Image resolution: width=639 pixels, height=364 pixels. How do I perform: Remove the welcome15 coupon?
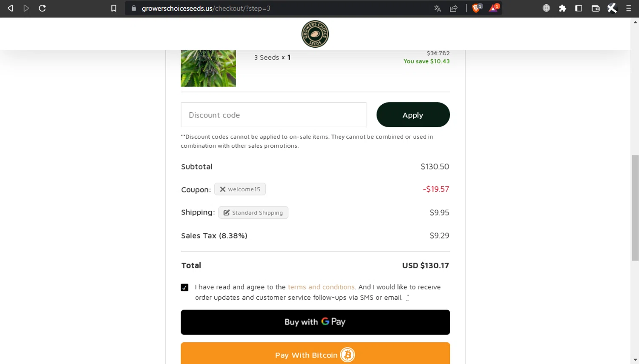click(222, 189)
